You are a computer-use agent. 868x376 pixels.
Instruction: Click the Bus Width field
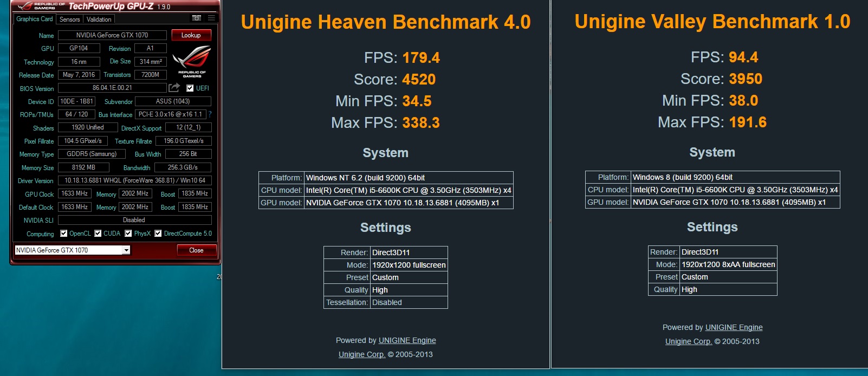click(189, 154)
